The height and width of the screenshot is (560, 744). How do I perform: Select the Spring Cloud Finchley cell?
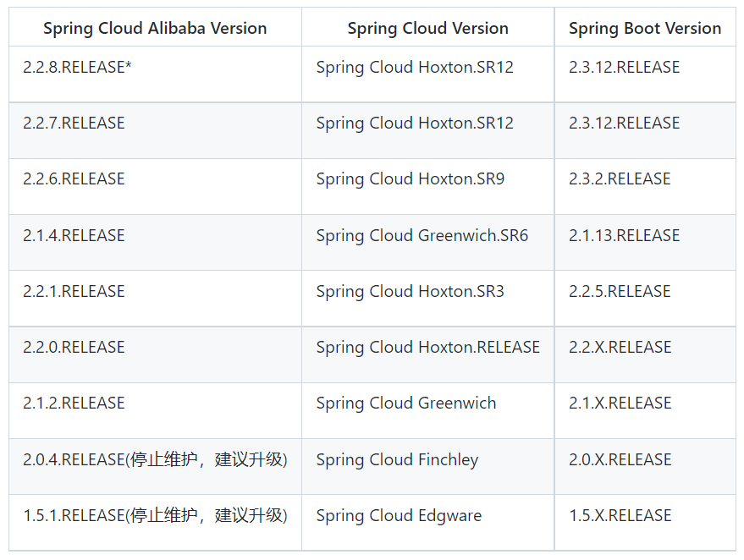click(x=428, y=467)
